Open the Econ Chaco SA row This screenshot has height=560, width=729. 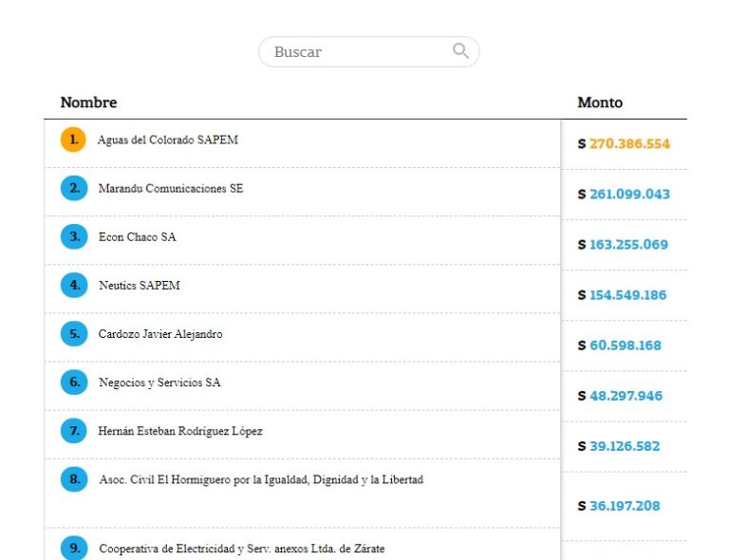point(137,237)
